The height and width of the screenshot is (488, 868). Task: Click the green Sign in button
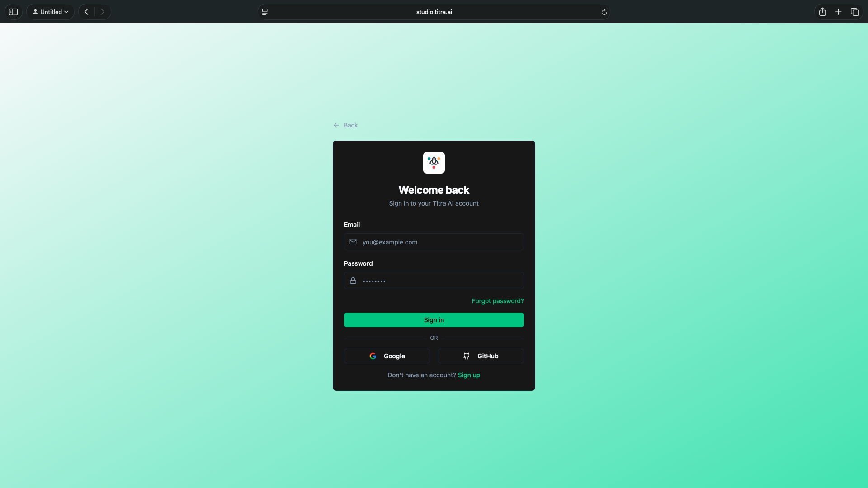[434, 320]
